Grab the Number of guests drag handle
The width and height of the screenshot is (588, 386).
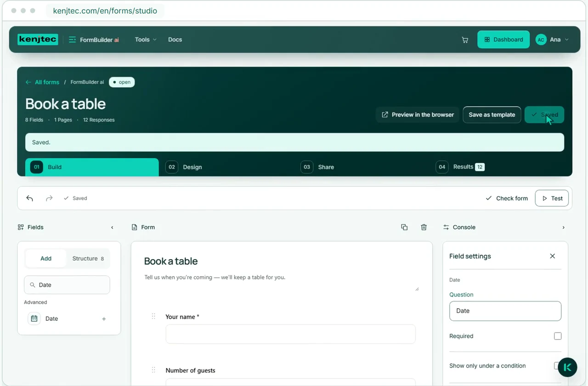click(153, 370)
